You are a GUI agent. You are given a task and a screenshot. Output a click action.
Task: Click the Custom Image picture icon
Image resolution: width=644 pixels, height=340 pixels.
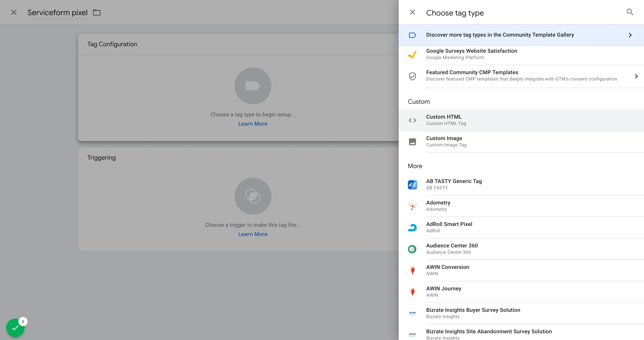(412, 142)
